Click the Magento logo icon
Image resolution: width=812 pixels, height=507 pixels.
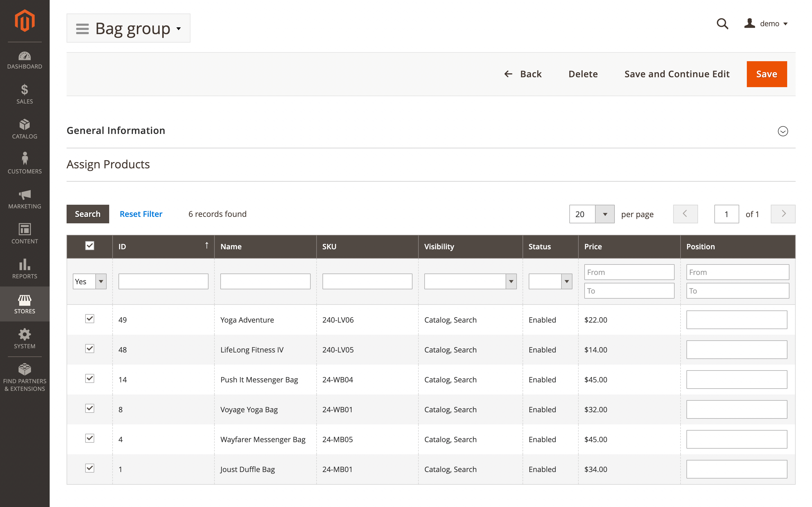[25, 21]
